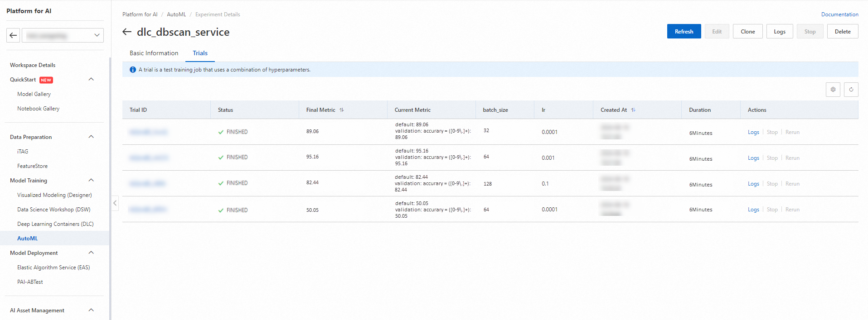Viewport: 868px width, 320px height.
Task: Open experiment Logs from the header
Action: tap(779, 31)
